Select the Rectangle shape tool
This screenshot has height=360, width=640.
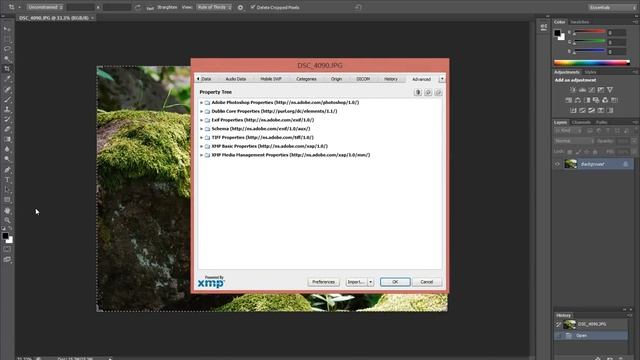tap(7, 200)
